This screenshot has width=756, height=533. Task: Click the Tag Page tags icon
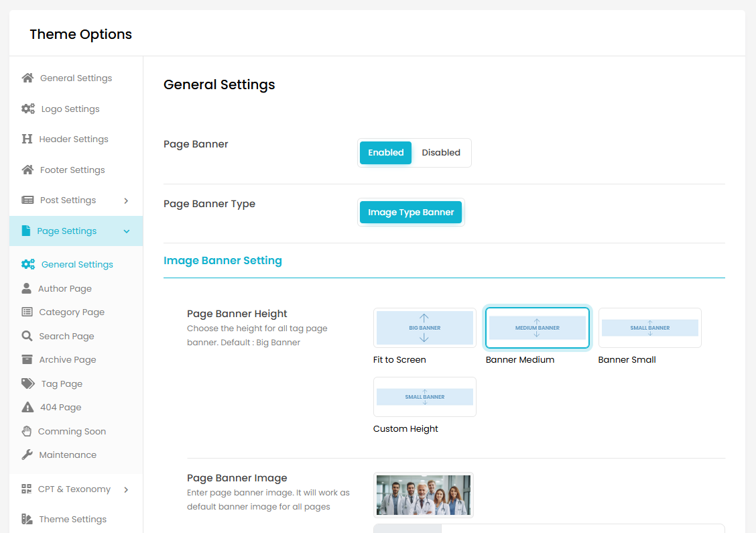[x=27, y=383]
